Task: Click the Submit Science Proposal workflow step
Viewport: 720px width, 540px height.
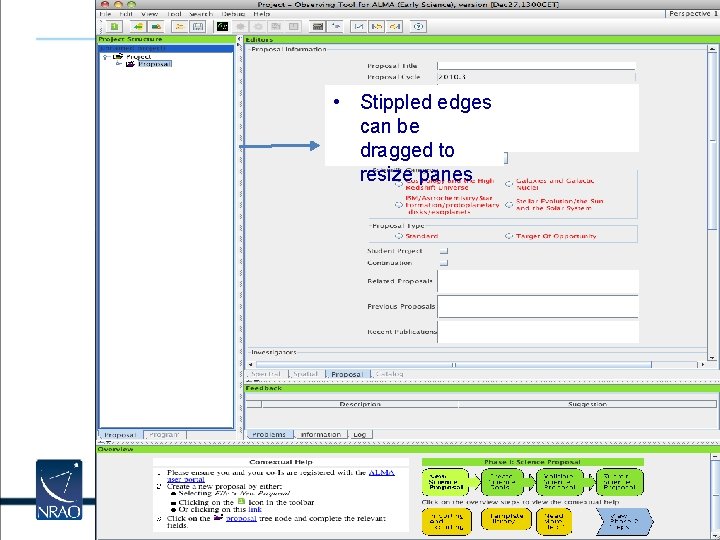Action: tap(619, 482)
